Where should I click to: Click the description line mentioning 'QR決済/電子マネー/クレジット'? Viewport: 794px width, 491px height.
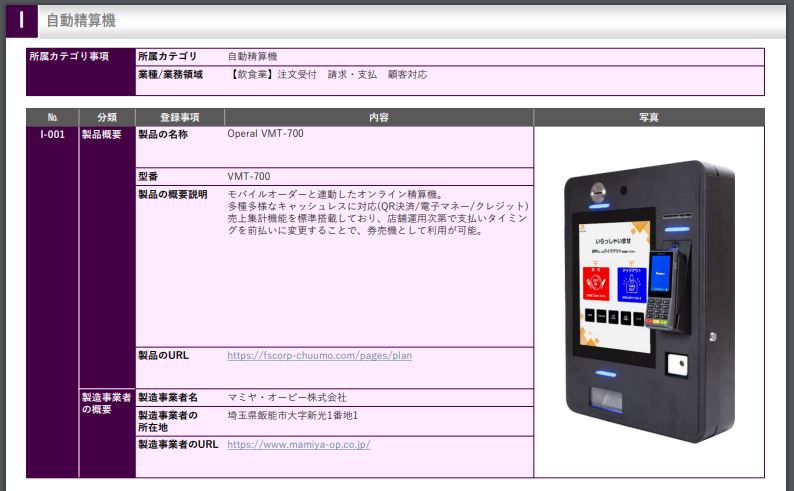coord(378,206)
